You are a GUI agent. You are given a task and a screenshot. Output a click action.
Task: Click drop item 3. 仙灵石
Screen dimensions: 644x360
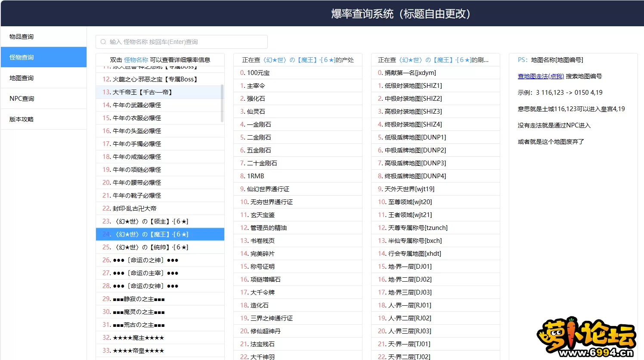point(298,112)
